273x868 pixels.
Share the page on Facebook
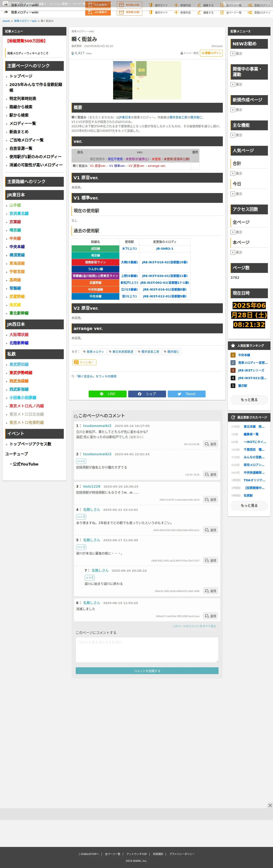tap(147, 394)
